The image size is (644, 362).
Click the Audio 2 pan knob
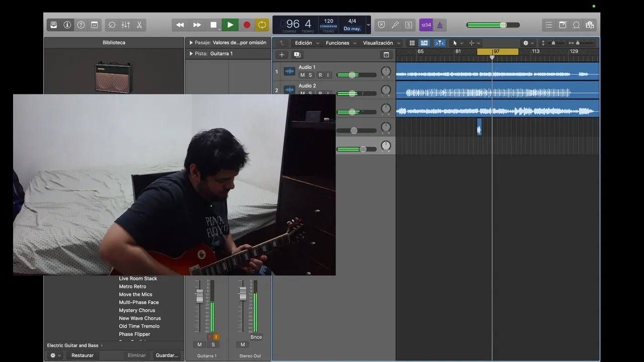(x=386, y=90)
